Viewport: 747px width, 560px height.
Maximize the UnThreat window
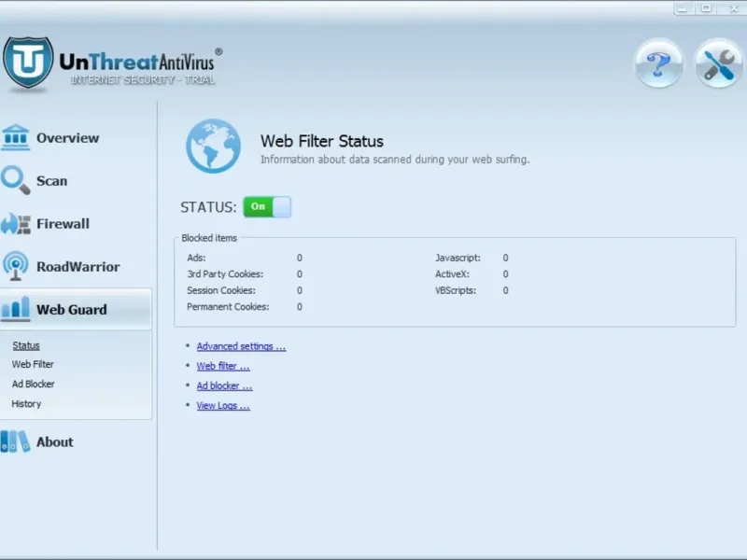(x=707, y=8)
